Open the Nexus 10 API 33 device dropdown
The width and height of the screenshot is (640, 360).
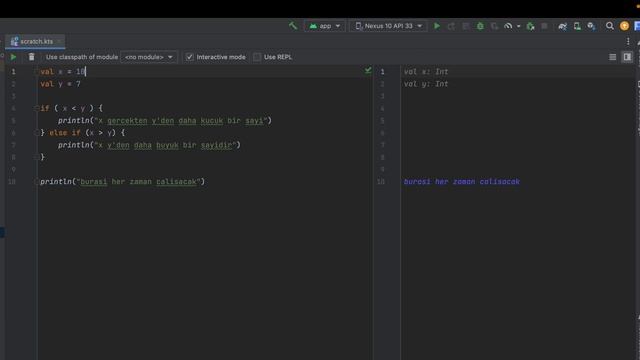pos(388,26)
